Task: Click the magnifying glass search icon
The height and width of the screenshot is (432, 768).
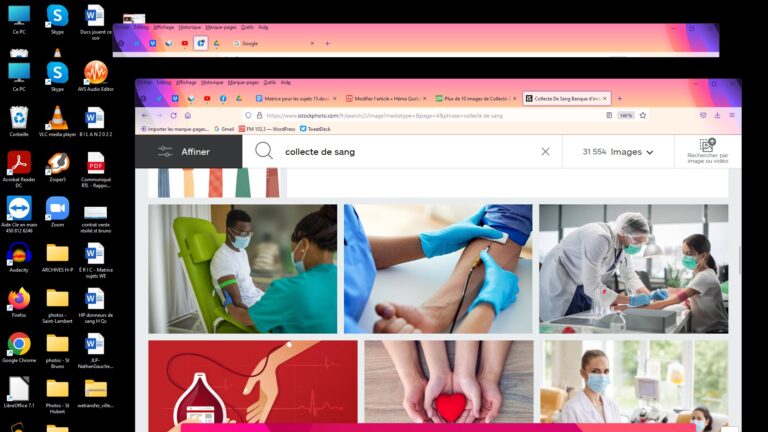Action: pyautogui.click(x=264, y=151)
